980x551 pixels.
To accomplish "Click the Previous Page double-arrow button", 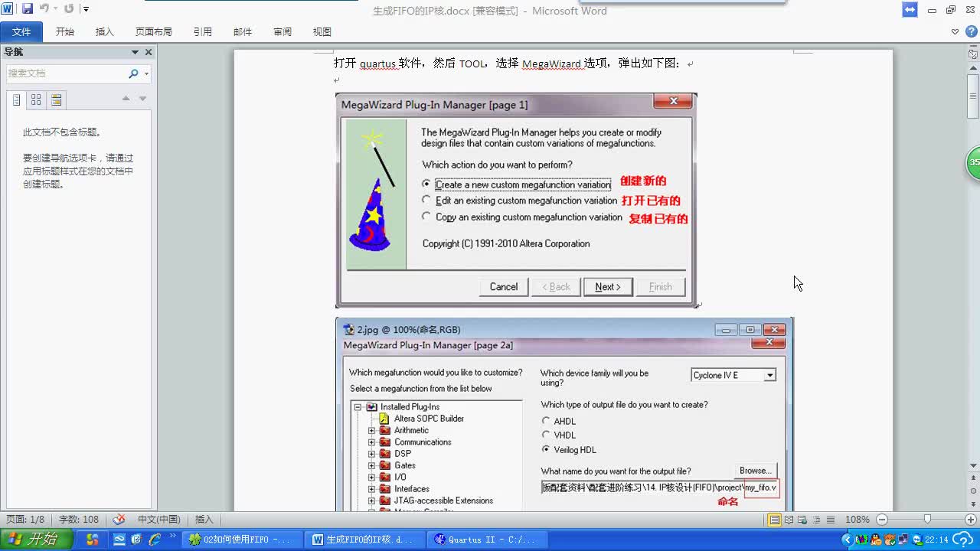I will [973, 478].
